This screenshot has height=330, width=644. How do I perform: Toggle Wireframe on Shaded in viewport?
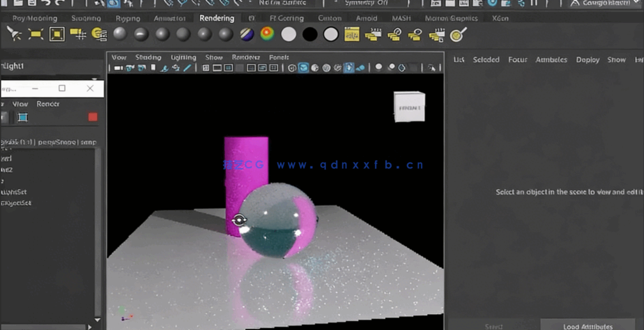(326, 68)
